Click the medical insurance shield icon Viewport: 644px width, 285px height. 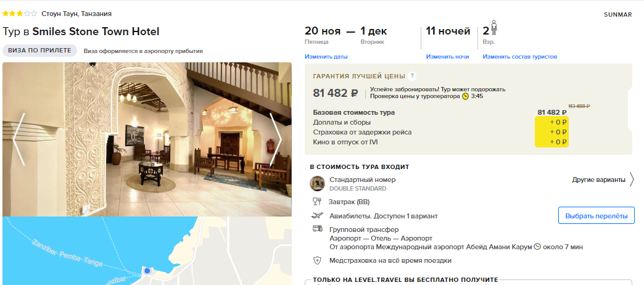click(x=316, y=260)
